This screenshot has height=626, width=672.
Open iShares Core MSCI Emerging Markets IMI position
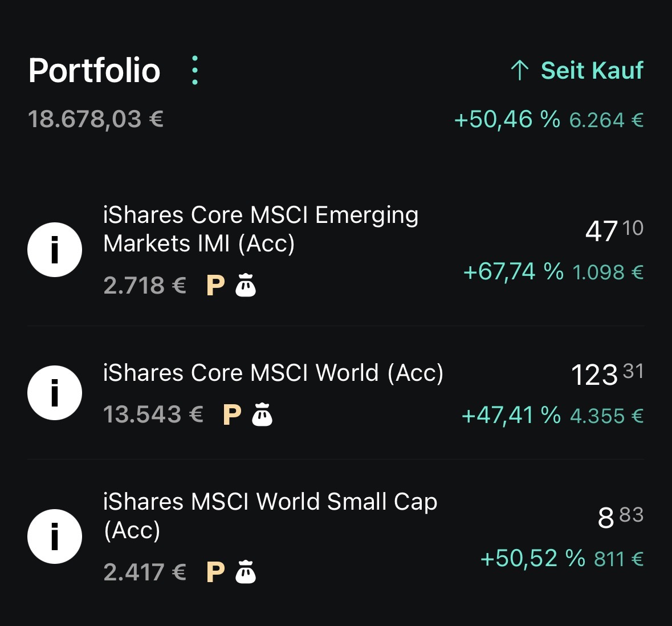point(336,250)
